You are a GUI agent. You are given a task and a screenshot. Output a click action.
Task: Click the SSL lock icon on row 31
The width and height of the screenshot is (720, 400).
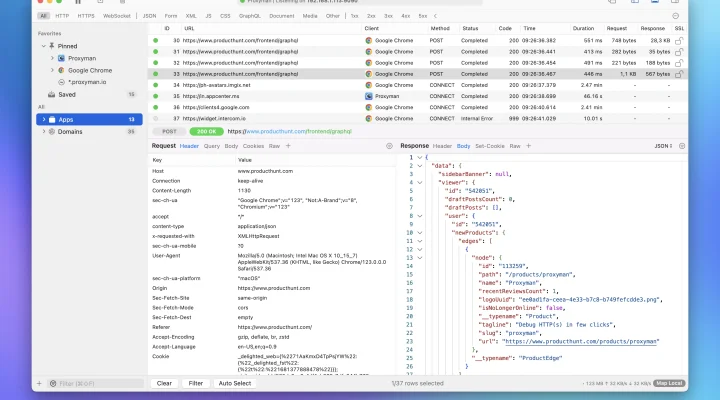(679, 51)
